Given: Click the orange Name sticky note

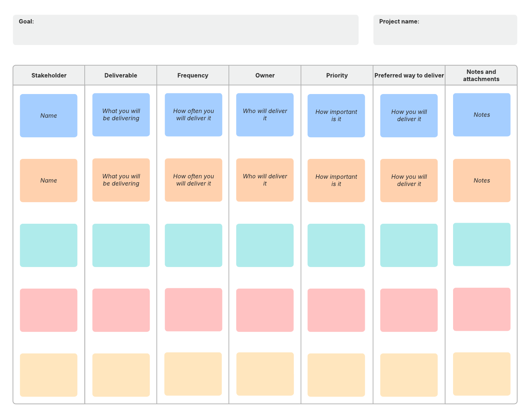Looking at the screenshot, I should tap(49, 180).
